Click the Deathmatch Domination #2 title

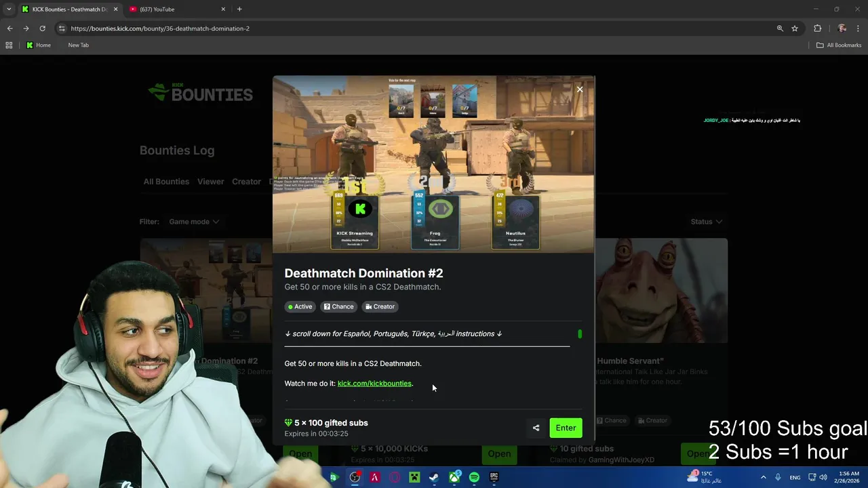click(363, 273)
